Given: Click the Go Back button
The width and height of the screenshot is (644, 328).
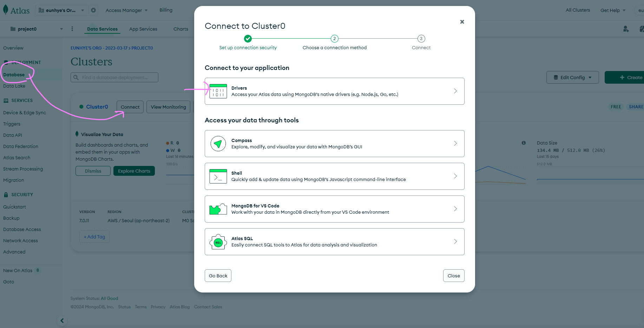Looking at the screenshot, I should point(218,276).
